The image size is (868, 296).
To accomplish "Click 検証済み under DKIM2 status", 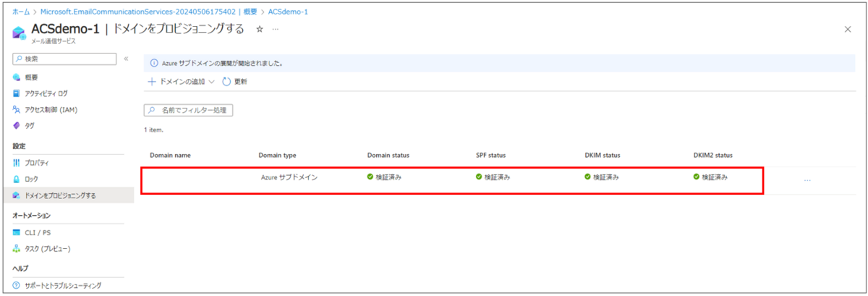I will coord(710,177).
